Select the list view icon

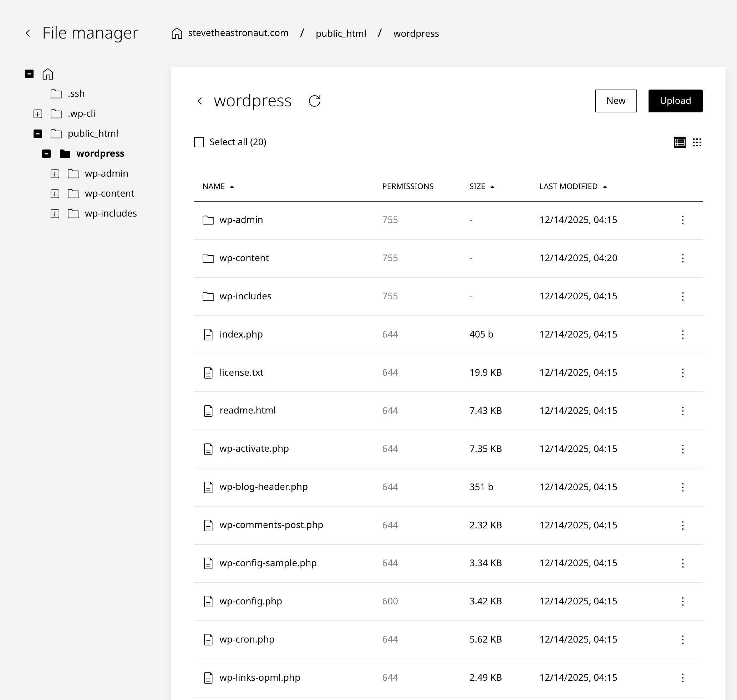click(x=680, y=142)
